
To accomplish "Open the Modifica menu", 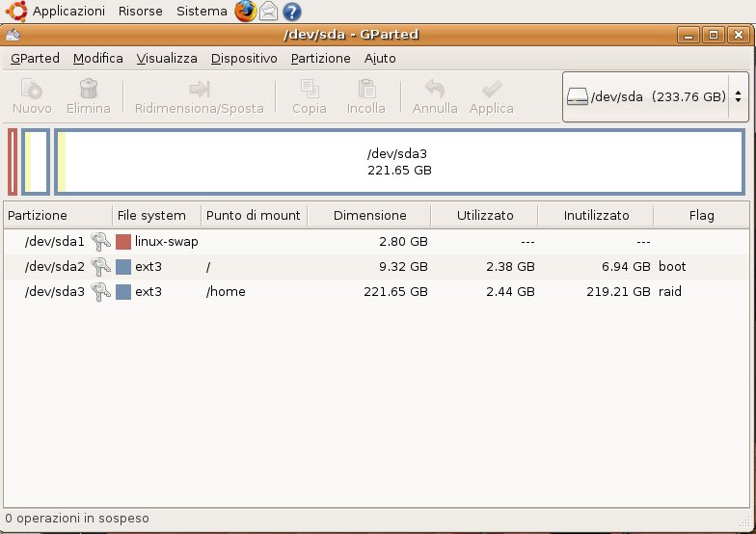I will (98, 58).
